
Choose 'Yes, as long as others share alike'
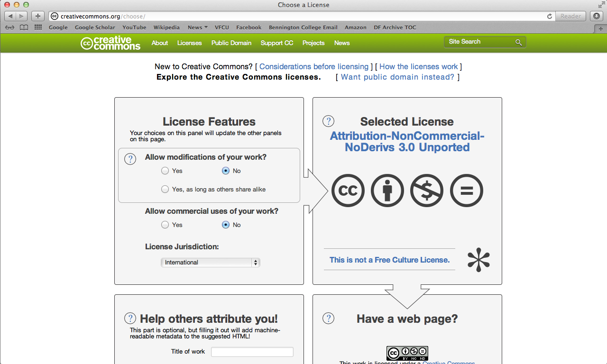(x=165, y=189)
